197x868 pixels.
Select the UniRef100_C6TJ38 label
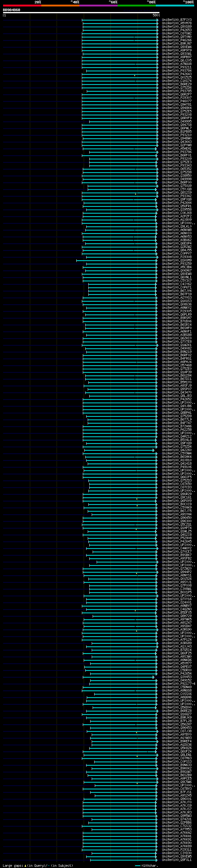tap(176, 731)
